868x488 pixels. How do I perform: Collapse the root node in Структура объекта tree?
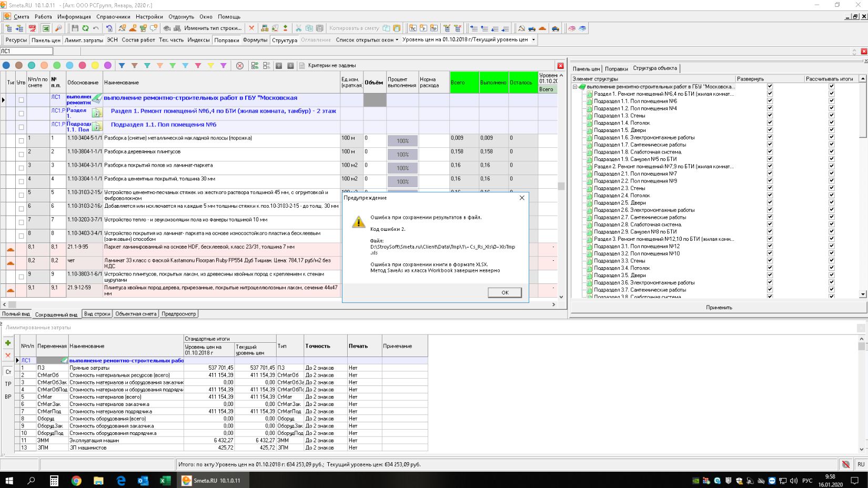[575, 87]
